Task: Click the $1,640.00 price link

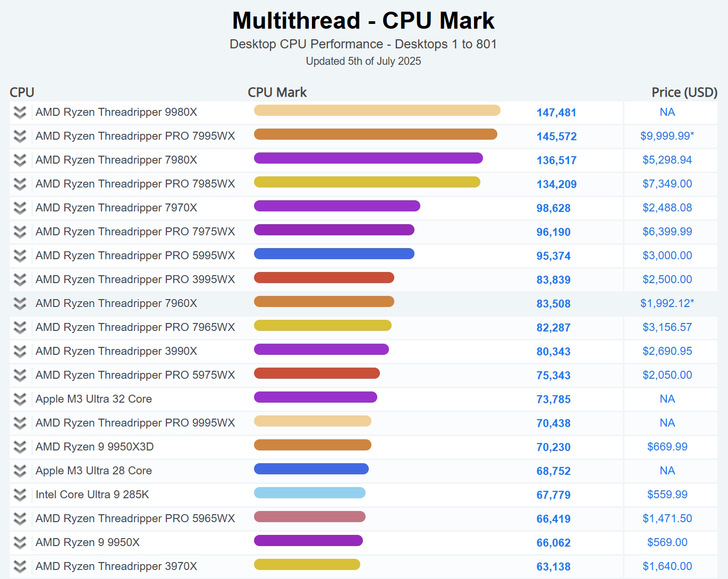Action: pos(667,566)
